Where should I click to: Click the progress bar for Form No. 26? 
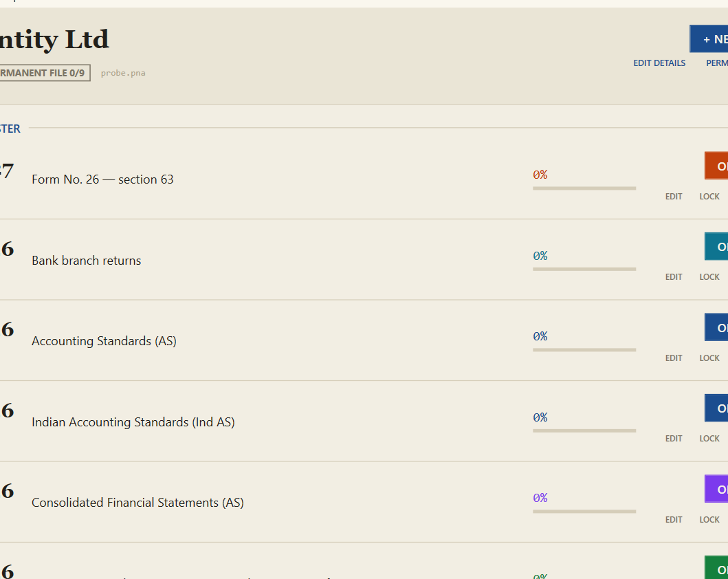(x=584, y=188)
